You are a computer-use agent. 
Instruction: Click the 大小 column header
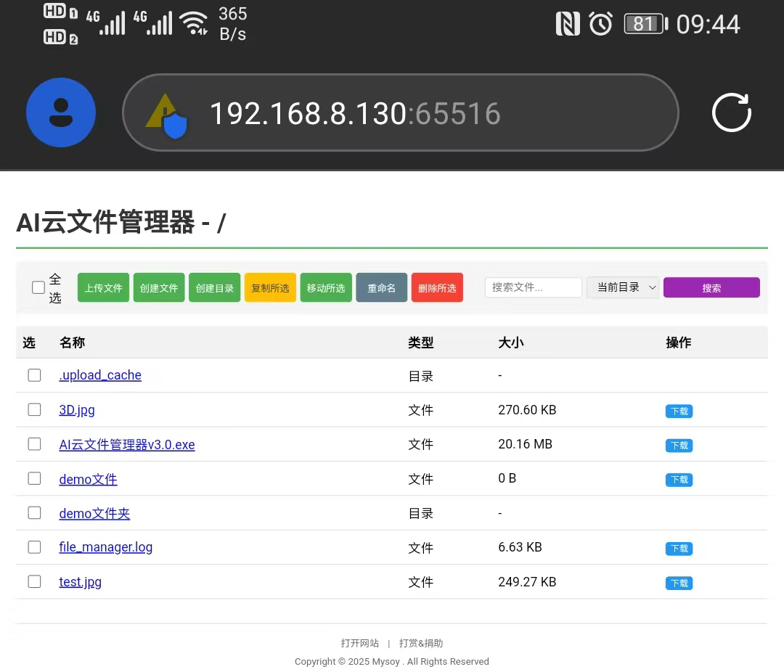coord(511,343)
